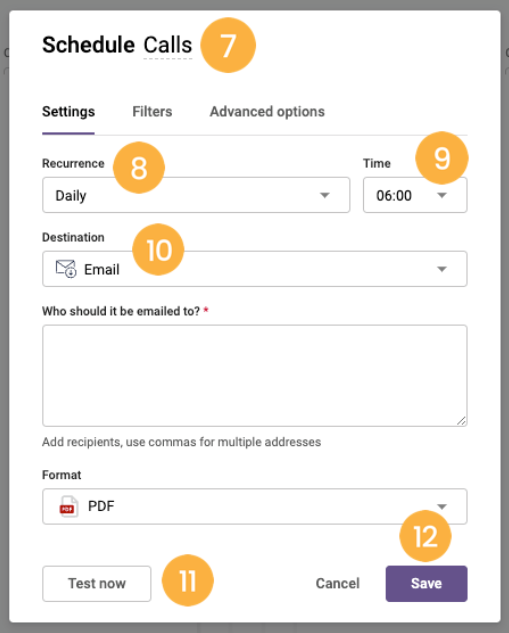Click the Email envelope icon
The height and width of the screenshot is (633, 509).
[66, 269]
